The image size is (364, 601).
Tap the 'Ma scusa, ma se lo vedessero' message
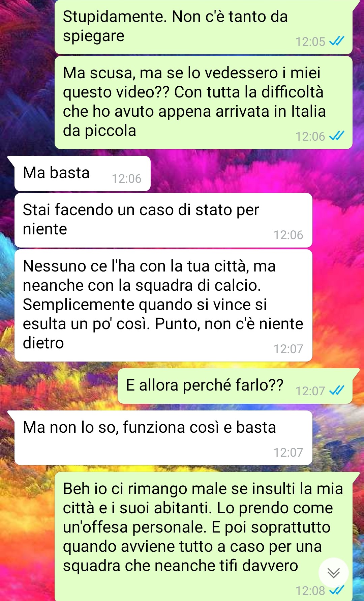point(204,103)
